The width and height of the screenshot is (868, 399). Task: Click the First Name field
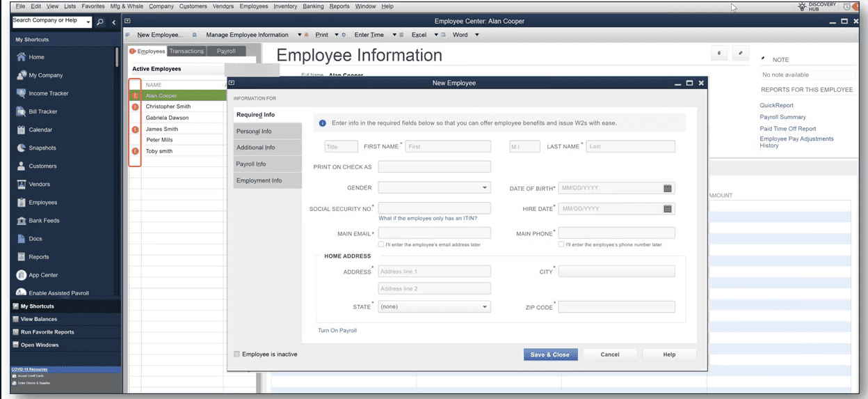[448, 146]
